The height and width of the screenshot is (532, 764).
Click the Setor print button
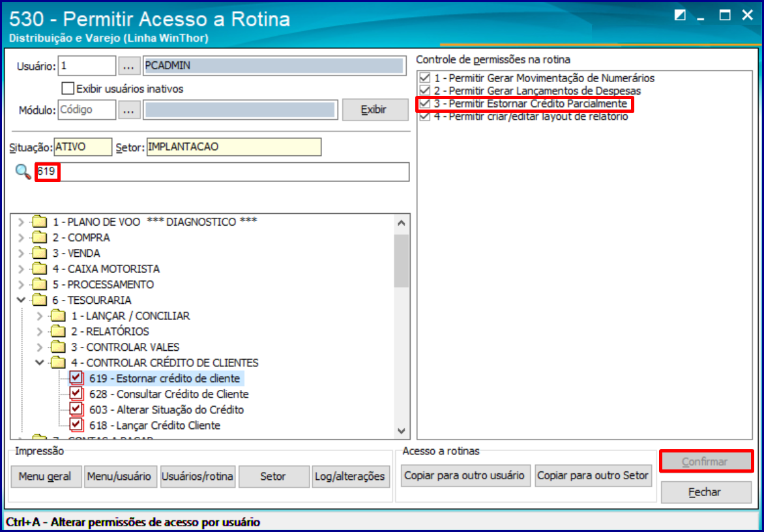274,477
